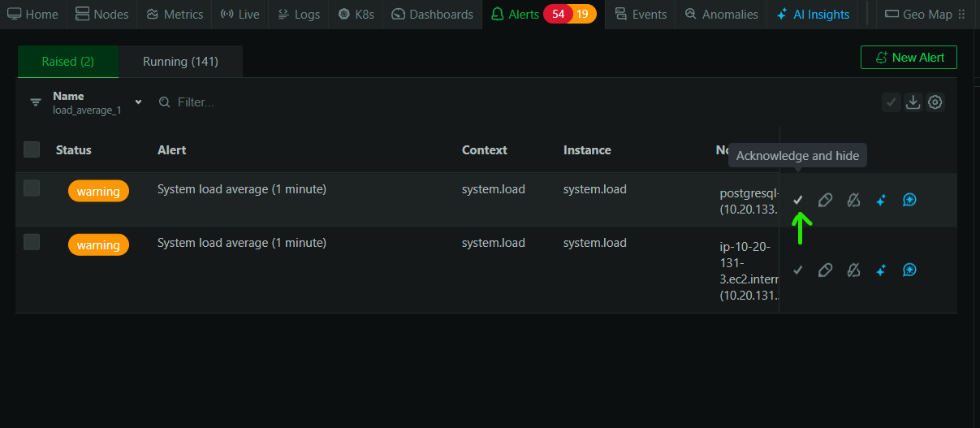Screen dimensions: 980x428
Task: Click the edit pencil icon for postgresql alert
Action: tap(825, 200)
